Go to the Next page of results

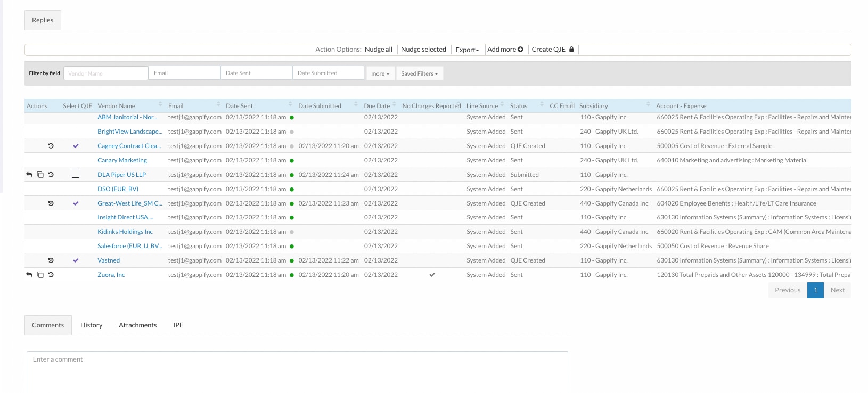tap(837, 290)
